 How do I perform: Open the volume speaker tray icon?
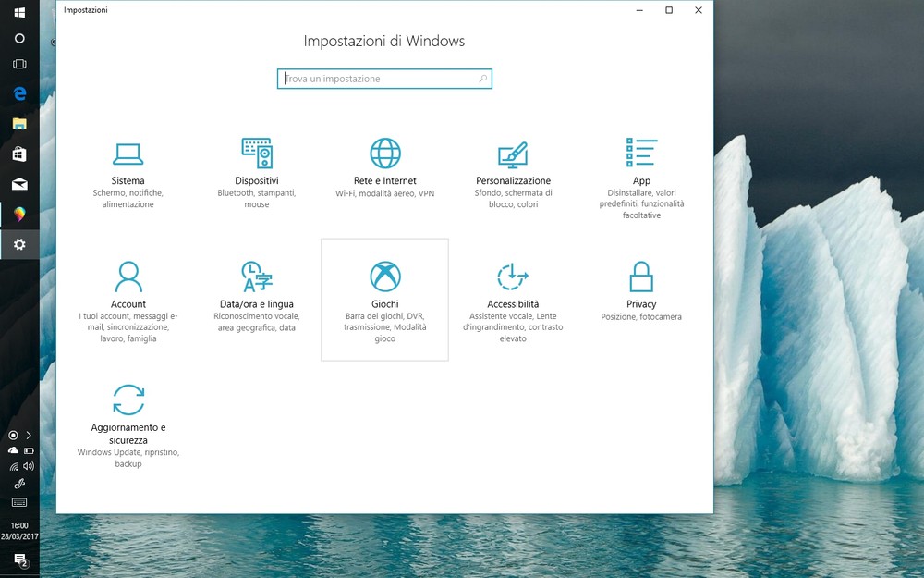tap(29, 466)
